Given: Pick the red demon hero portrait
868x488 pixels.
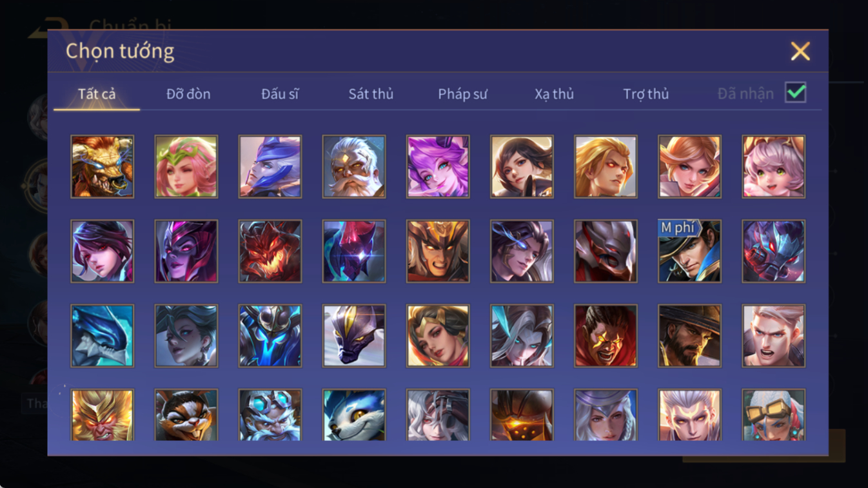Looking at the screenshot, I should (270, 251).
